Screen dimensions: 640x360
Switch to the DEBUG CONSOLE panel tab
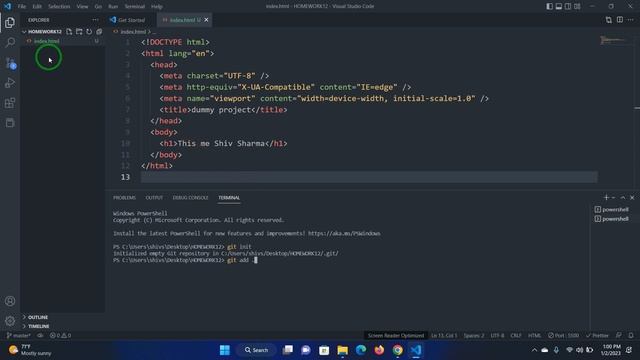pyautogui.click(x=190, y=198)
